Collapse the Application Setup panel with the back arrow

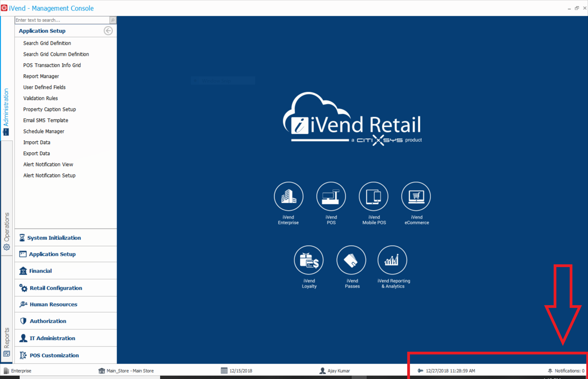click(x=108, y=31)
